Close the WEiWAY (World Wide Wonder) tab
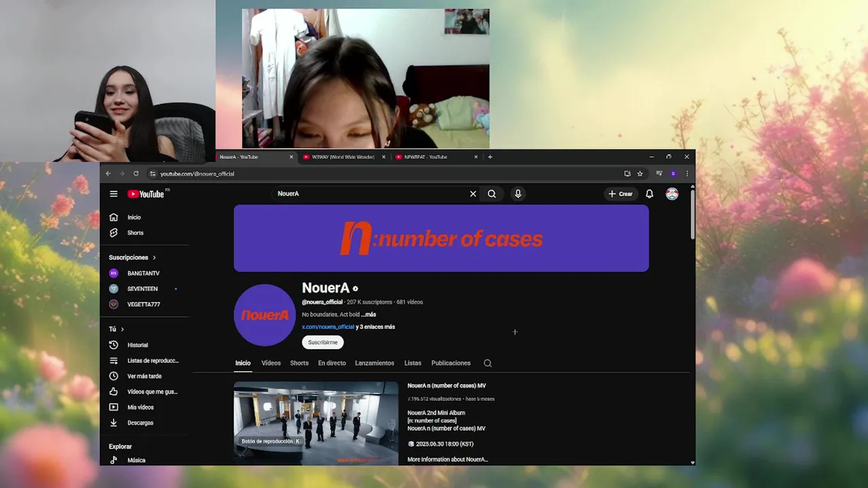 point(383,157)
